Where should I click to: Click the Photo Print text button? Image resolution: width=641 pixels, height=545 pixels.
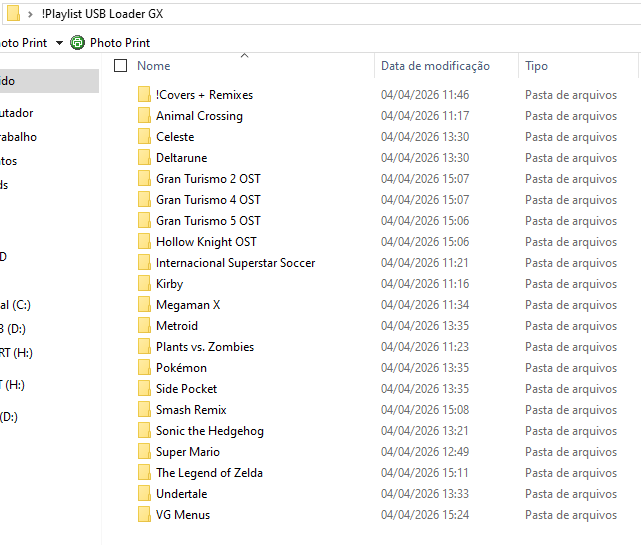(x=120, y=43)
